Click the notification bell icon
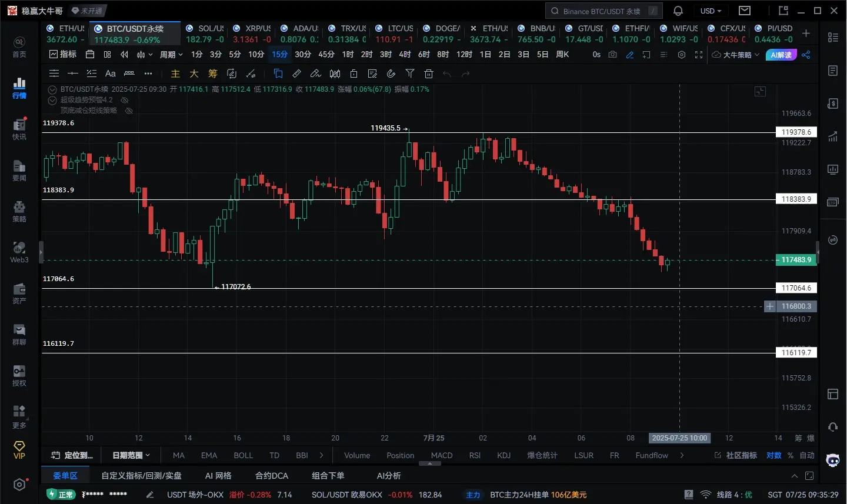The height and width of the screenshot is (504, 847). click(678, 11)
